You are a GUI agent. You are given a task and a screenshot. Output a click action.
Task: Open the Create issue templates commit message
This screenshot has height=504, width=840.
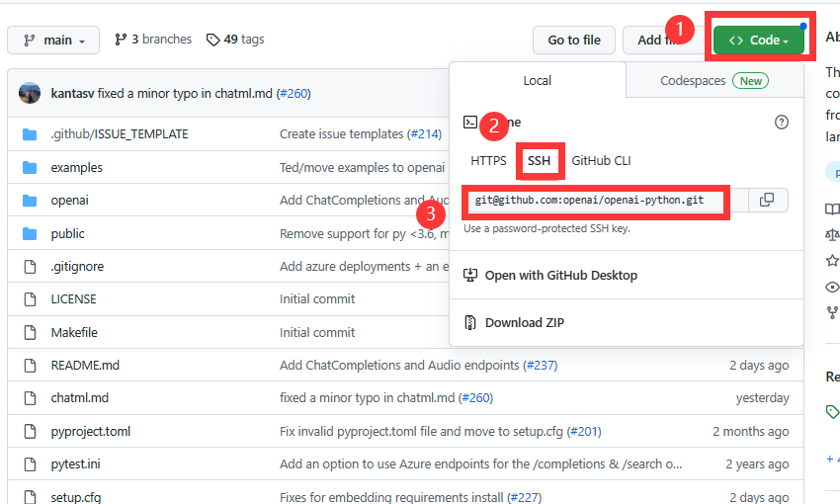pos(341,133)
